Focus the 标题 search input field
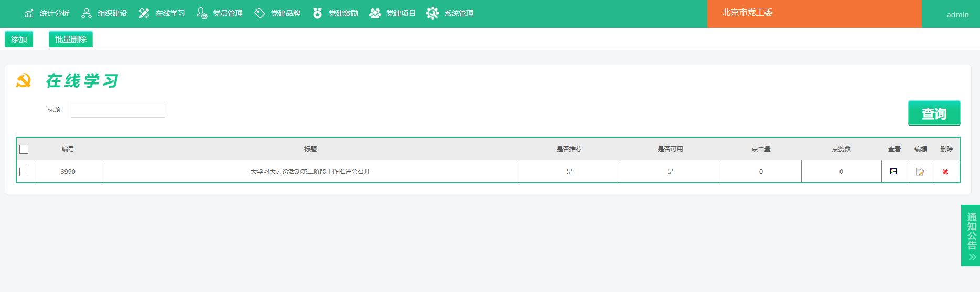The width and height of the screenshot is (980, 292). coord(118,109)
